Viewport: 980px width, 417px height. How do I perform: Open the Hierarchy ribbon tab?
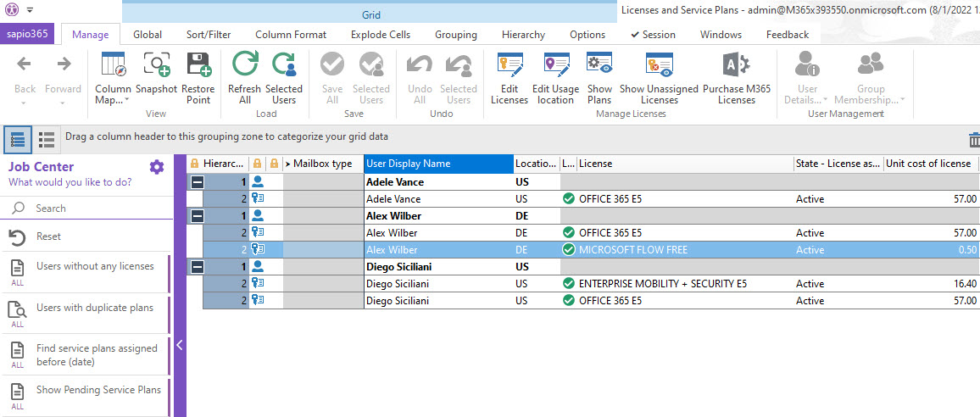coord(523,35)
